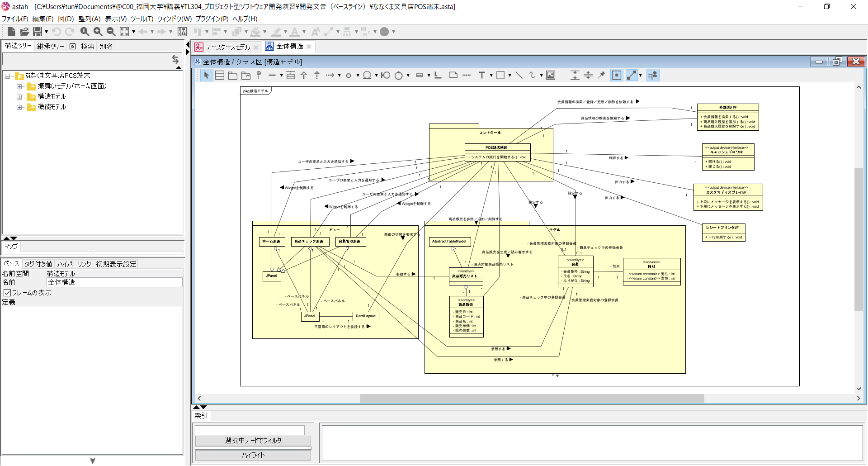Select the Image insert tool
Image resolution: width=868 pixels, height=466 pixels.
point(551,75)
